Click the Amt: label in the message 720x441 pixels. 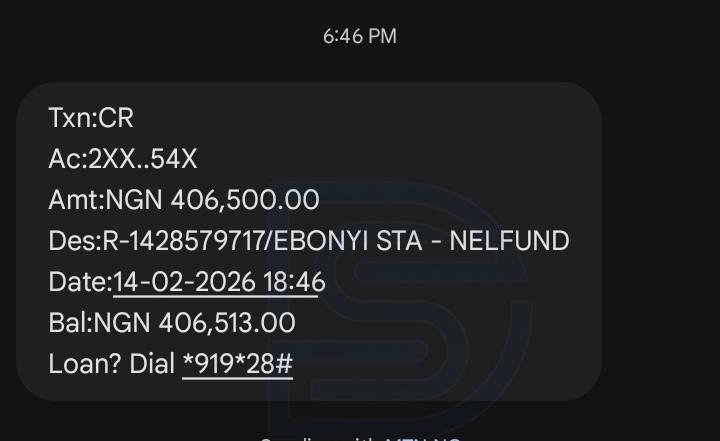click(75, 200)
